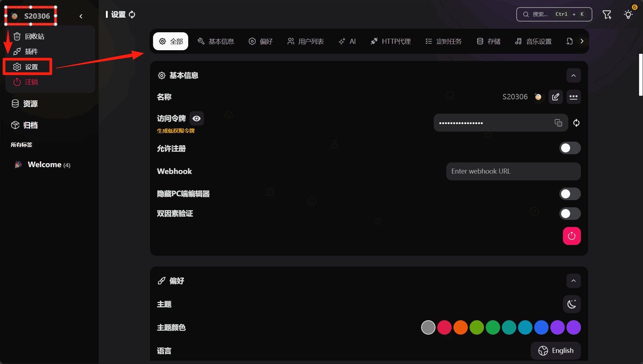Screen dimensions: 643x364
Task: Open the filter icon in top bar
Action: tap(607, 15)
